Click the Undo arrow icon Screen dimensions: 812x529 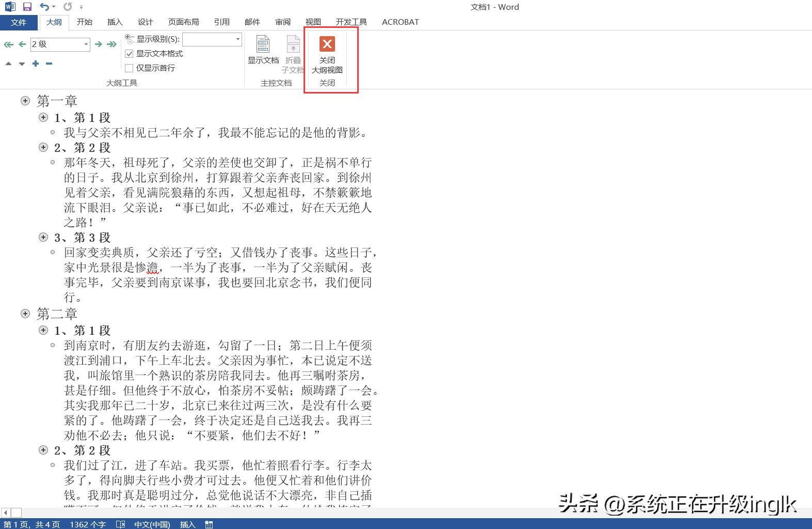tap(44, 7)
